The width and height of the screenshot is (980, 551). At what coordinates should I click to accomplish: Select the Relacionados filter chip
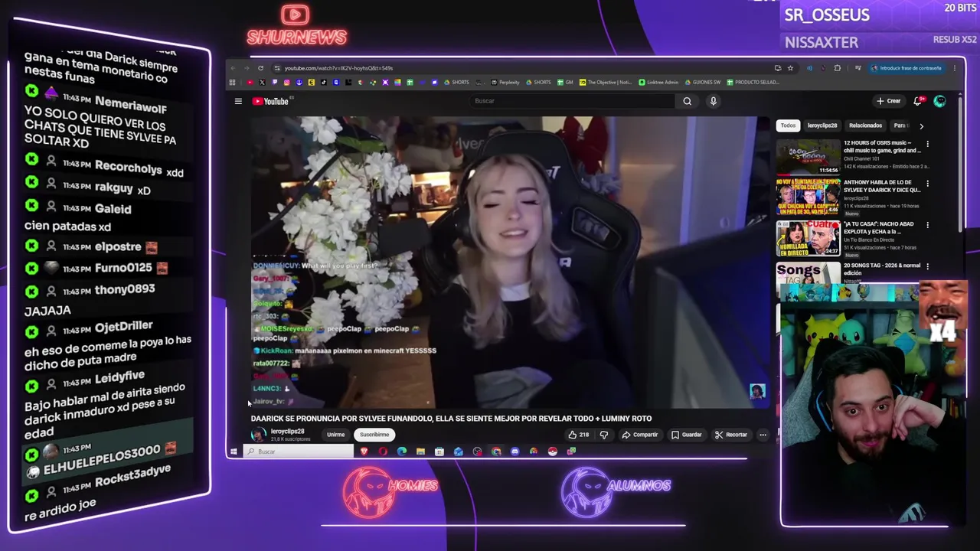[x=865, y=126]
